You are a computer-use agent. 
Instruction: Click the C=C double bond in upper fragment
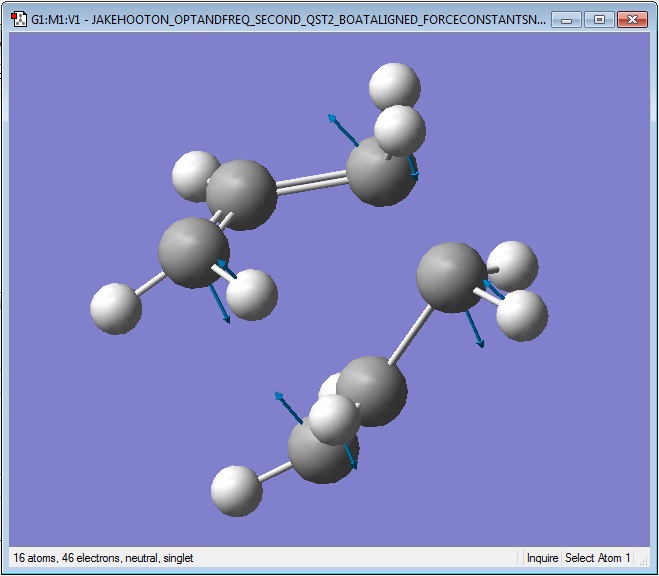312,183
